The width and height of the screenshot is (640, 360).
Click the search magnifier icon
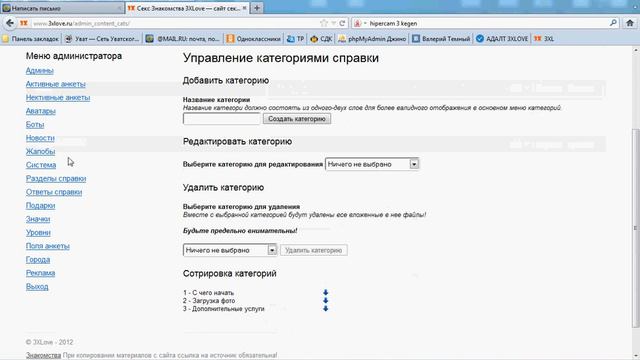point(613,23)
